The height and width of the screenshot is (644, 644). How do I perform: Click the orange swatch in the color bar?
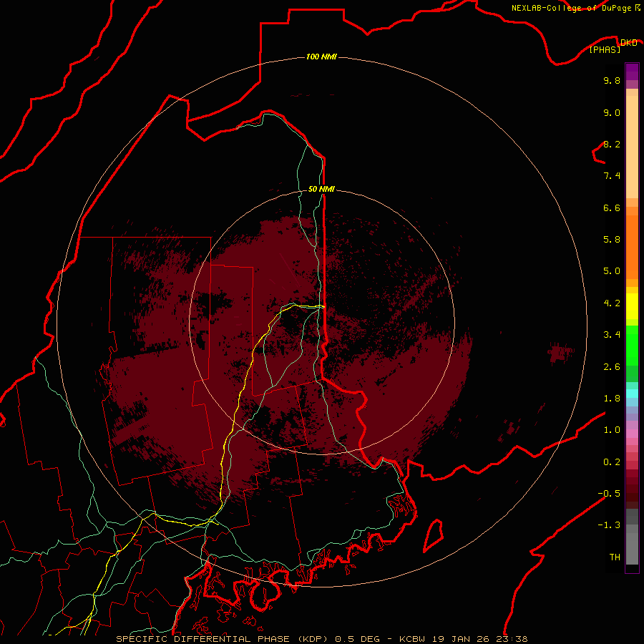[632, 246]
